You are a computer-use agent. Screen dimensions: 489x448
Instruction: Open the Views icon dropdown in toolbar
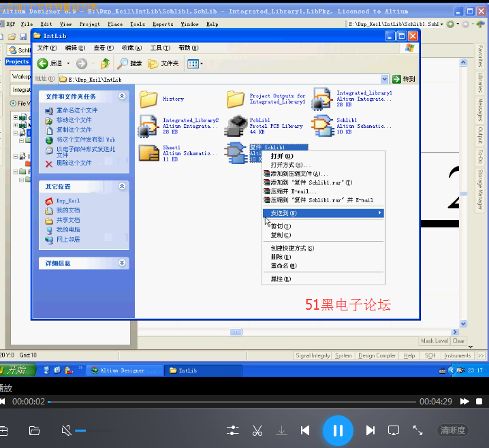pos(195,64)
